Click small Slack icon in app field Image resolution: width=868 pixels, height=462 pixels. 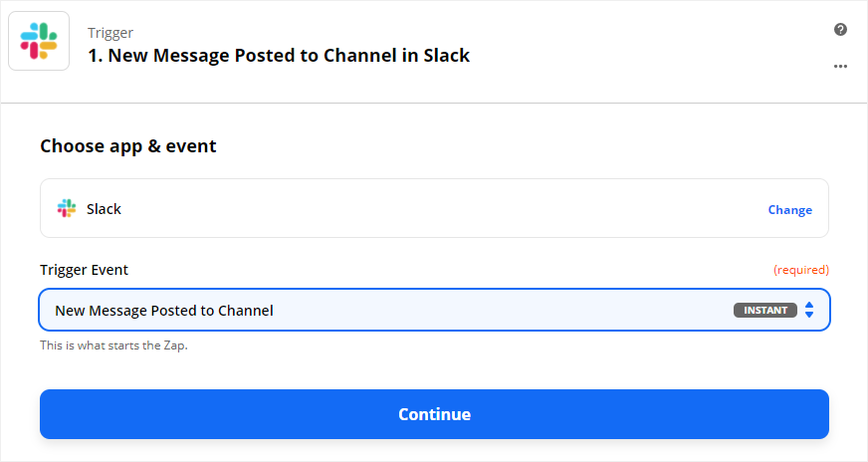67,208
